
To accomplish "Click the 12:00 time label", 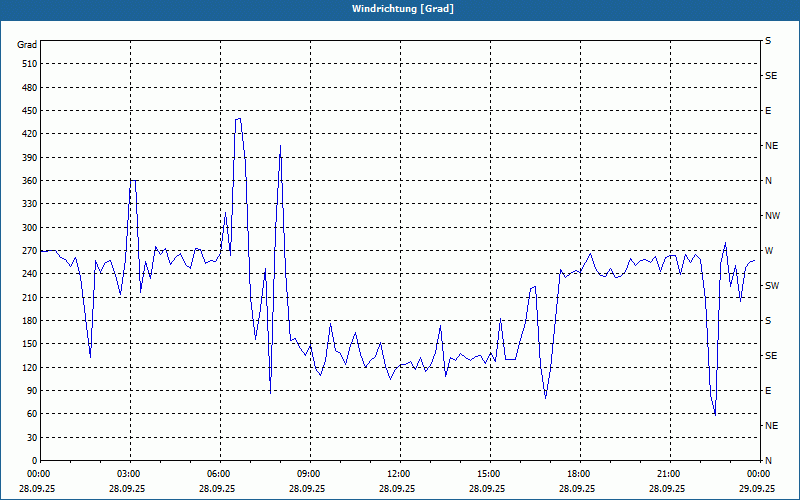I will coord(397,474).
